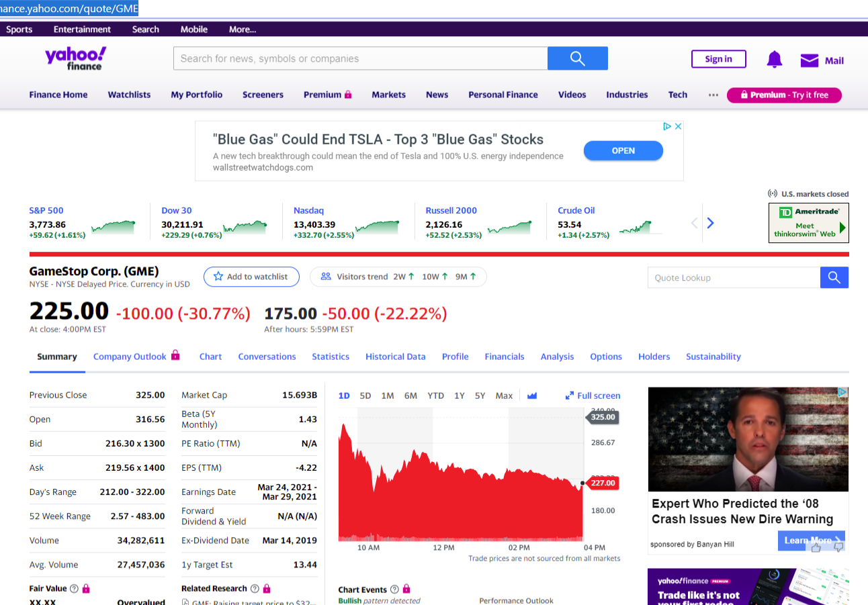
Task: Open Watchlists in navigation
Action: click(129, 95)
